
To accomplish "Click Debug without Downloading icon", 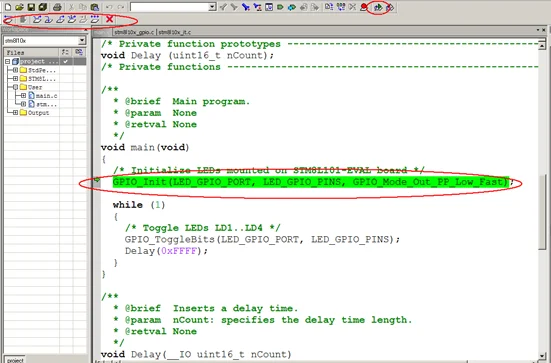I will coord(390,7).
